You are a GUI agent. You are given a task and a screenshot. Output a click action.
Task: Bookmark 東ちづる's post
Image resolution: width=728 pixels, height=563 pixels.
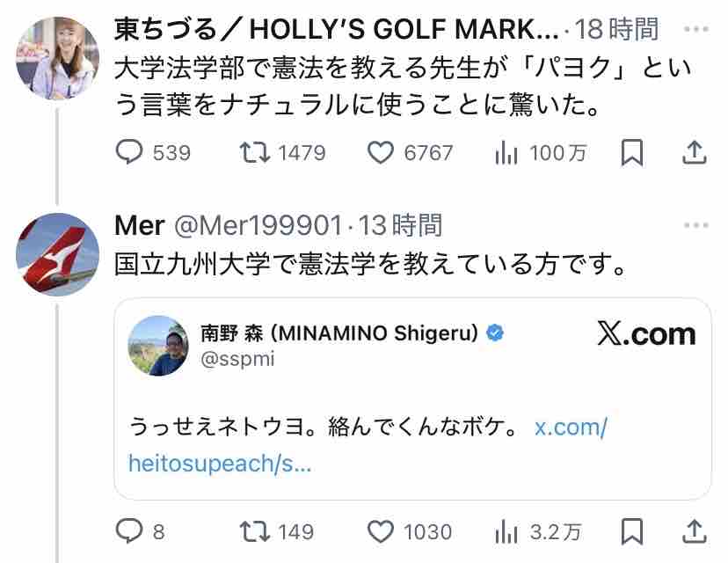coord(631,153)
